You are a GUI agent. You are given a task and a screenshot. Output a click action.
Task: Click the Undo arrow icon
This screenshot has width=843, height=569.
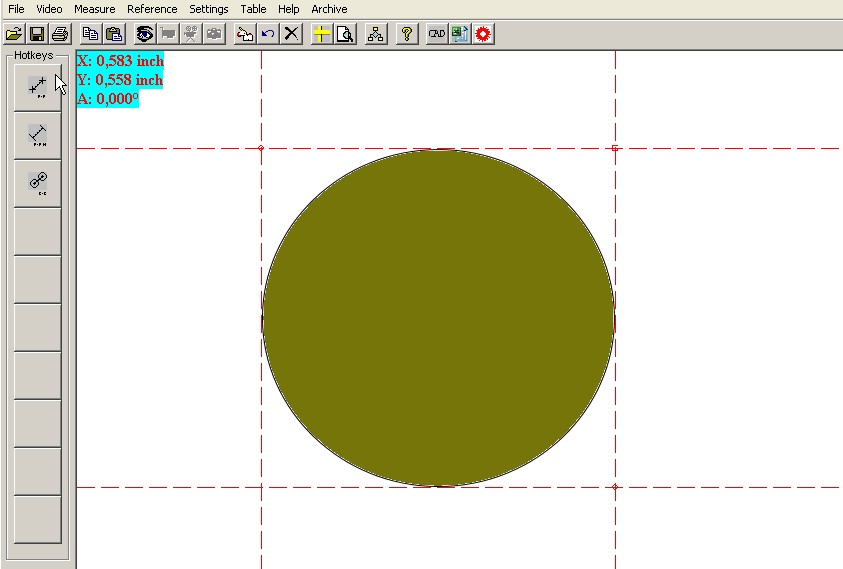(x=268, y=34)
